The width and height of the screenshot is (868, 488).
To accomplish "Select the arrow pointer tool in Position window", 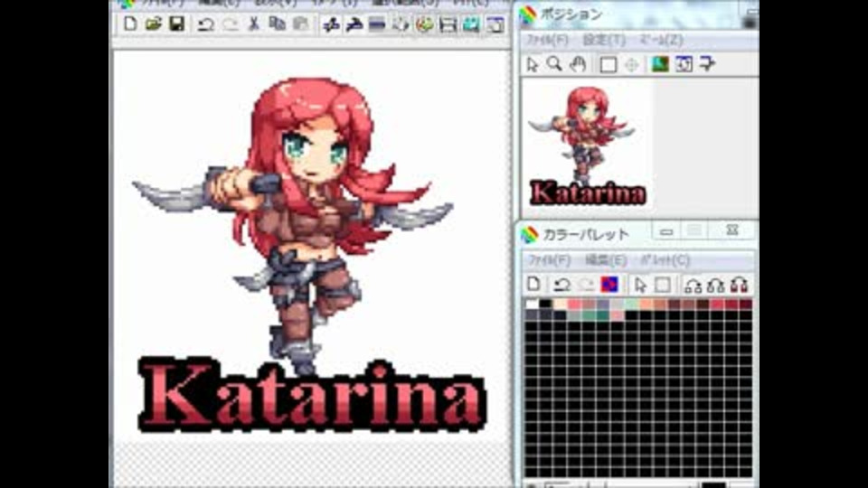I will [x=532, y=65].
